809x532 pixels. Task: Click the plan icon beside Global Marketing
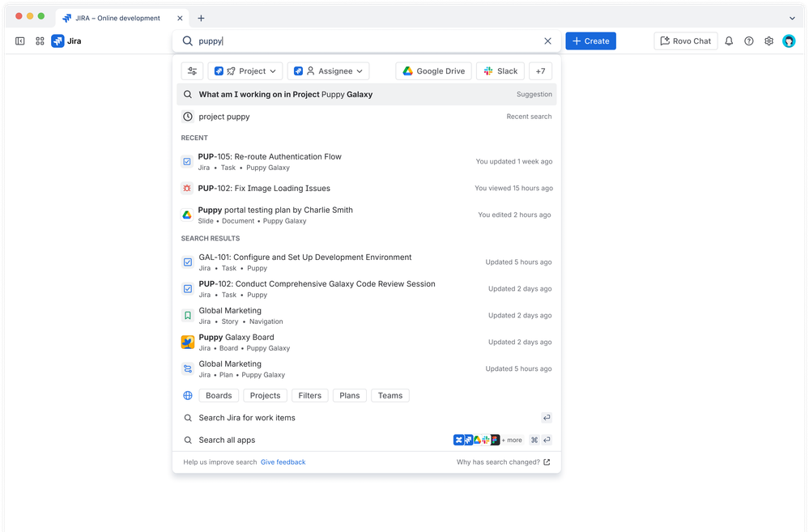pyautogui.click(x=188, y=369)
